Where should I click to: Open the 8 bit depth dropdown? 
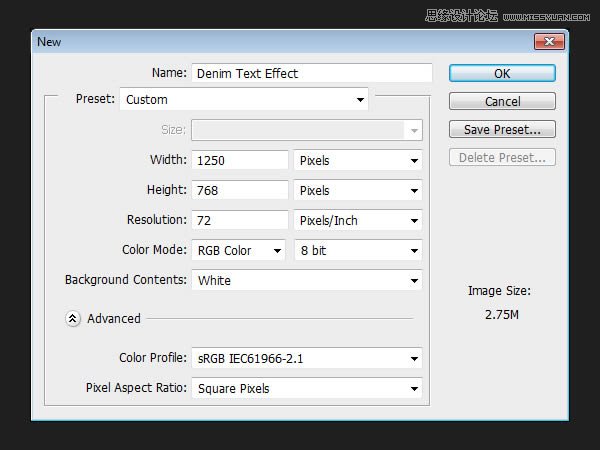pyautogui.click(x=358, y=251)
